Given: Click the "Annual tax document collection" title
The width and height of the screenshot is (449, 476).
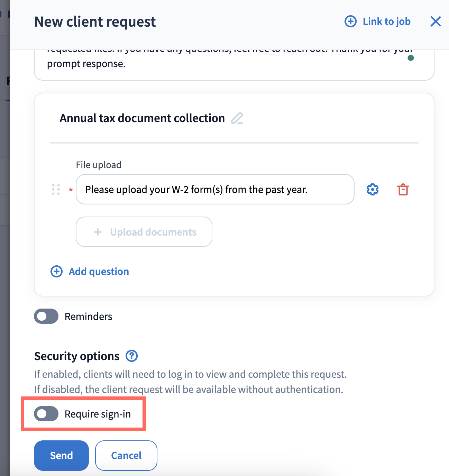Looking at the screenshot, I should point(142,118).
